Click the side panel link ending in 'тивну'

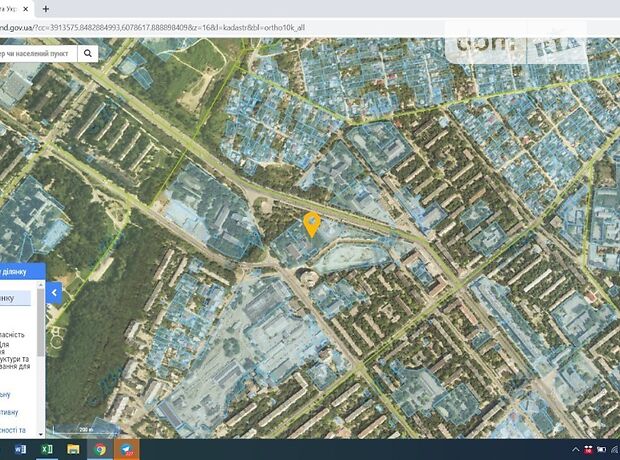9,412
